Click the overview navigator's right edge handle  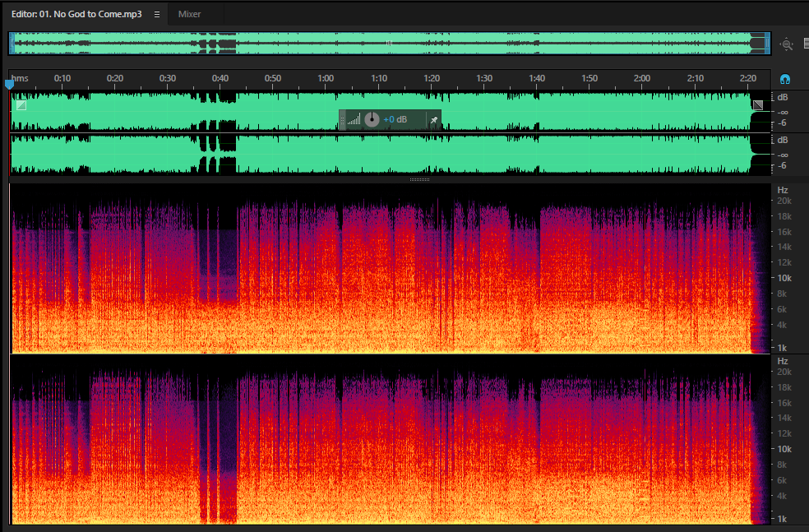[768, 44]
